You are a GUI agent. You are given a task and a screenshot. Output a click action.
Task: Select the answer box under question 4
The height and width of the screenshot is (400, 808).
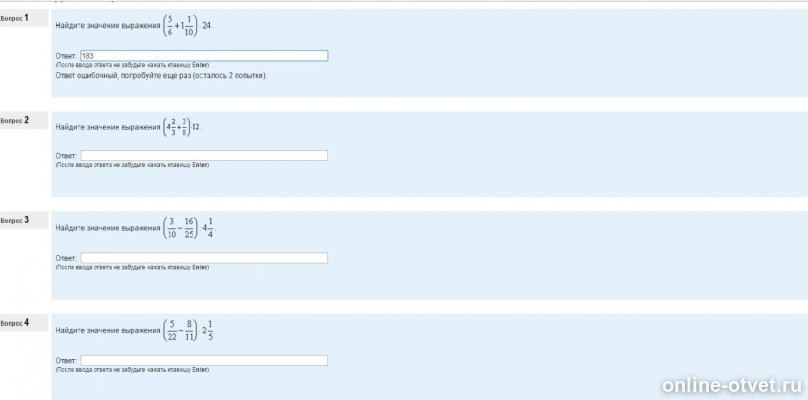pyautogui.click(x=204, y=360)
